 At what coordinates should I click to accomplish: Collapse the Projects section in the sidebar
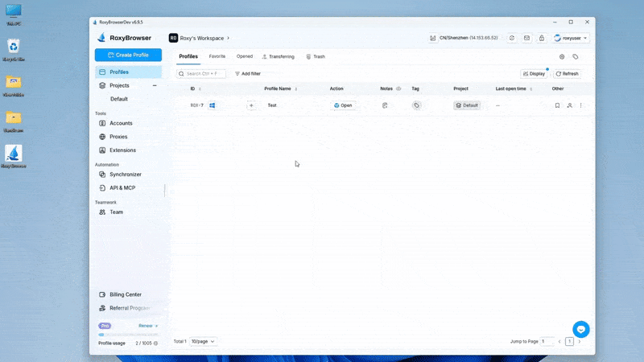[155, 85]
